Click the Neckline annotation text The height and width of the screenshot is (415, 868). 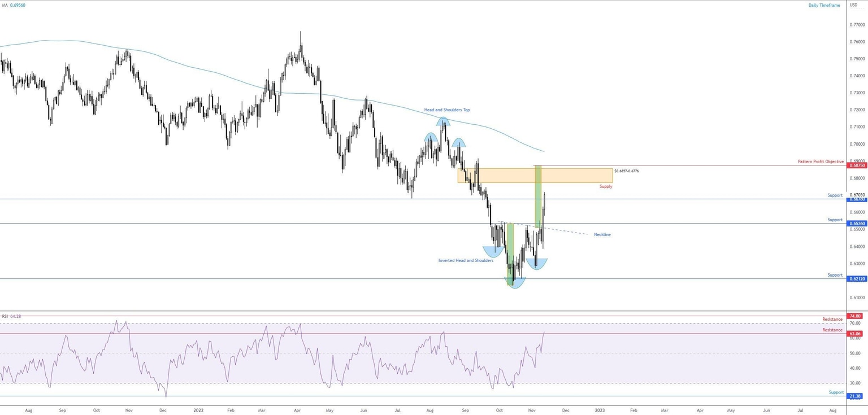(x=602, y=234)
